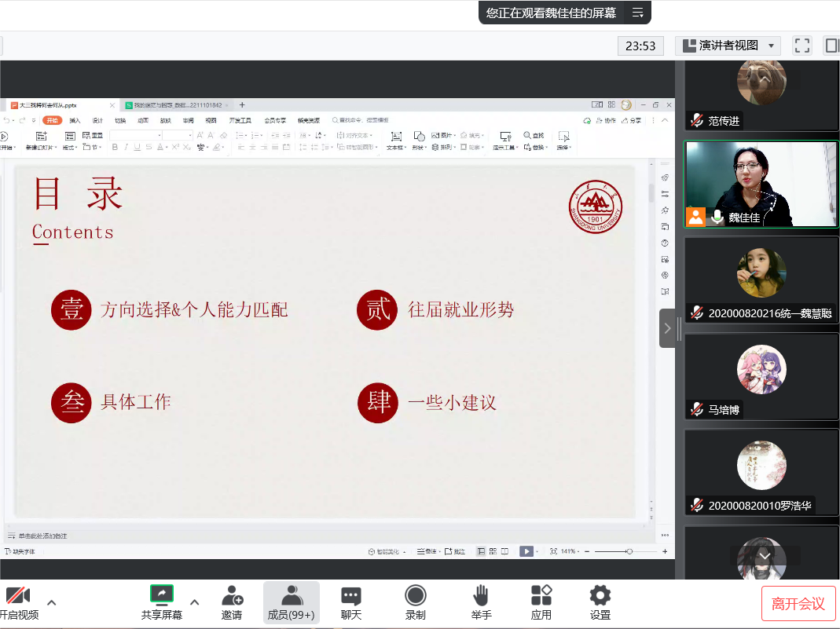
Task: Start recording the meeting
Action: (x=415, y=602)
